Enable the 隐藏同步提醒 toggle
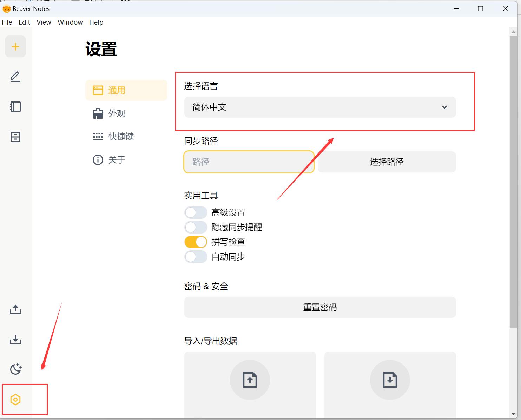The image size is (521, 420). click(x=196, y=227)
